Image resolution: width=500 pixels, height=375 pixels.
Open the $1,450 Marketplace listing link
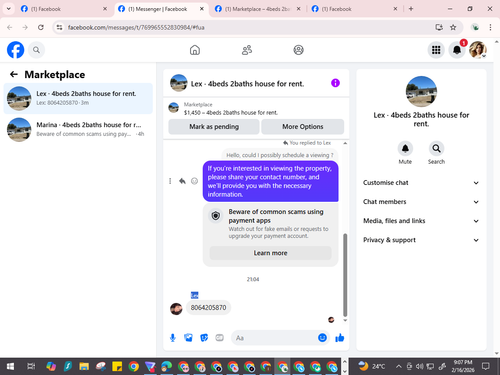point(231,113)
